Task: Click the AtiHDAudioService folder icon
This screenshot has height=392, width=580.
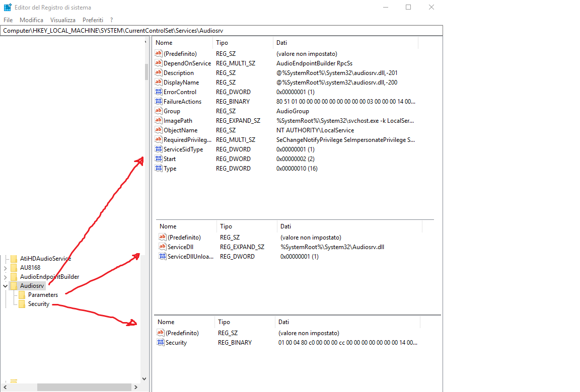Action: [x=14, y=259]
